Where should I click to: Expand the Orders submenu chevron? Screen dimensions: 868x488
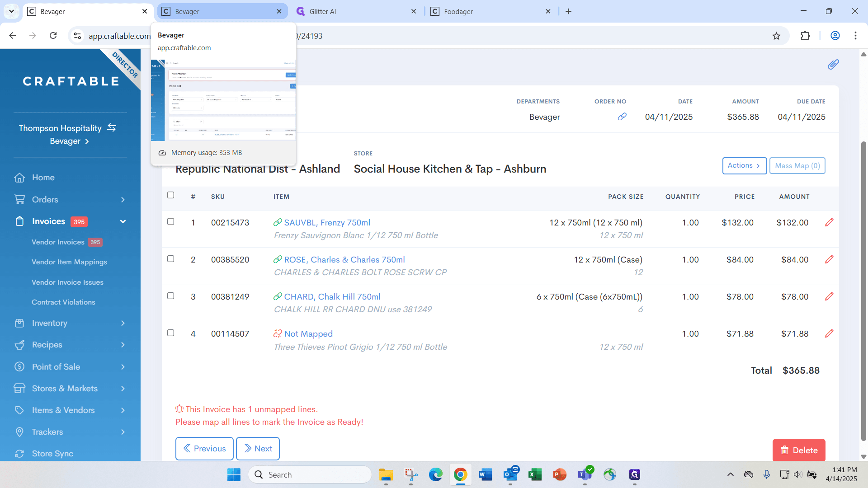[123, 200]
